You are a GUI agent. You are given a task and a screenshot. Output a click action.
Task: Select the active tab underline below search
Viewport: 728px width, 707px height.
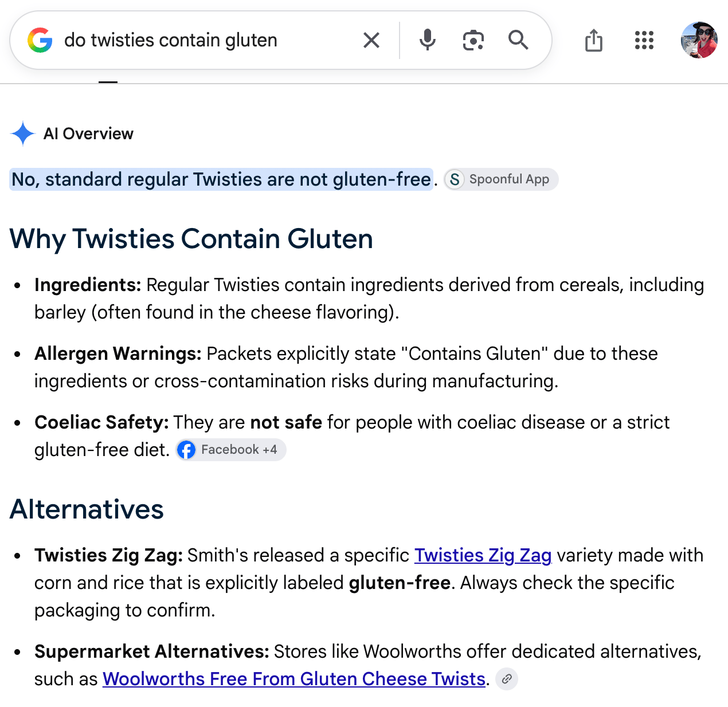pos(108,83)
